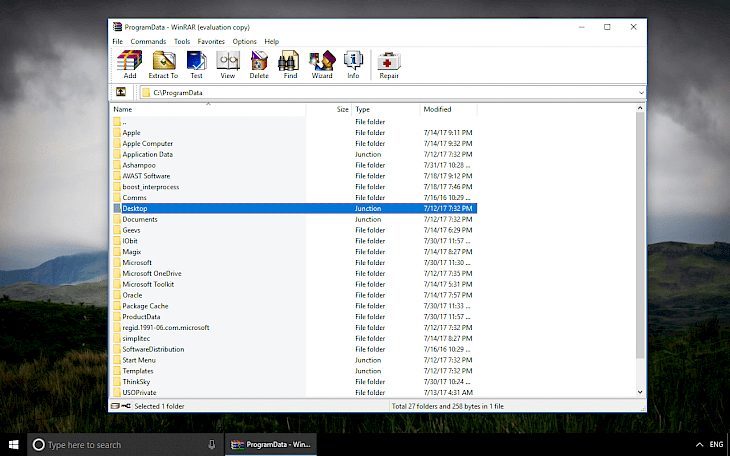730x456 pixels.
Task: Select the regid.1991-06.com.microsoft folder
Action: pos(294,328)
